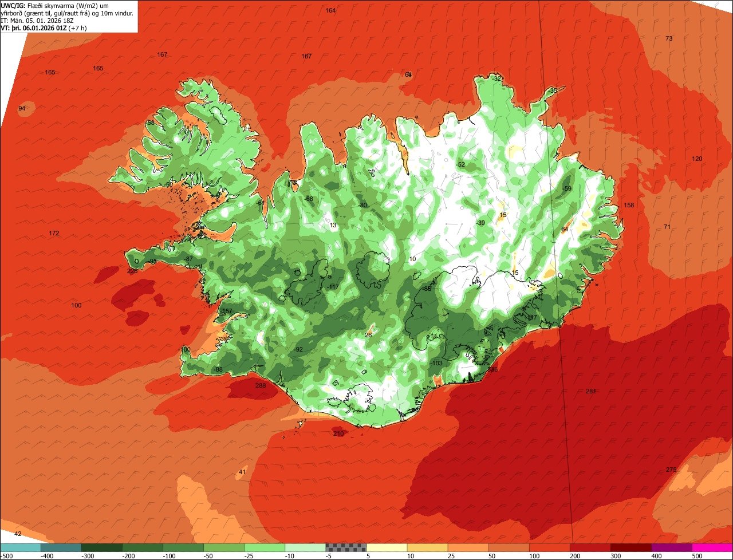Click the 275 value on the map
Viewport: 733px width, 560px height.
tap(671, 470)
